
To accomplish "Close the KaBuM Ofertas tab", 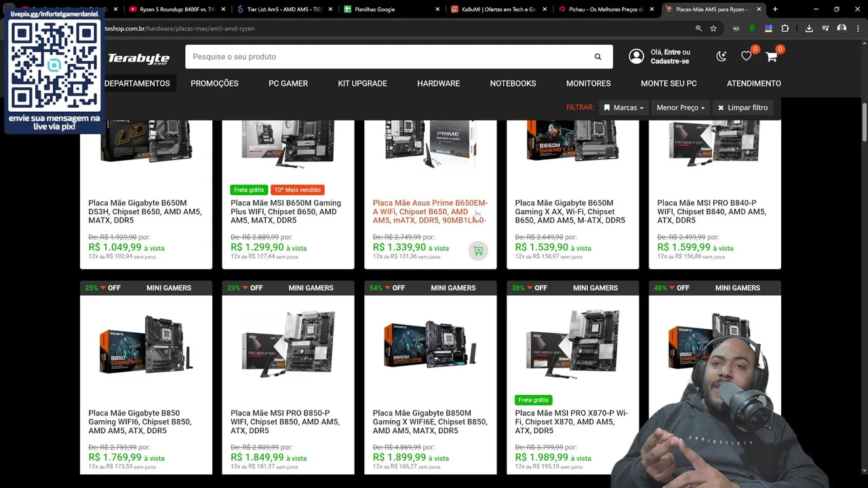I will [x=545, y=9].
